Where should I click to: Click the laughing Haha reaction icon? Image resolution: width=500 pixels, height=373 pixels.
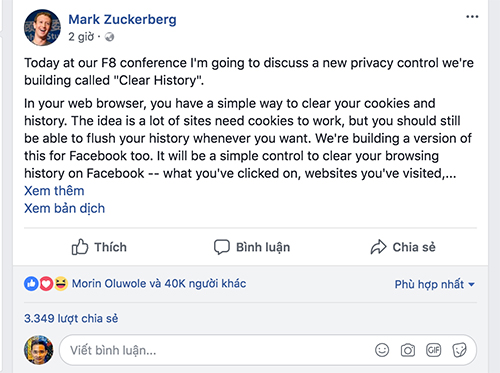[x=61, y=284]
